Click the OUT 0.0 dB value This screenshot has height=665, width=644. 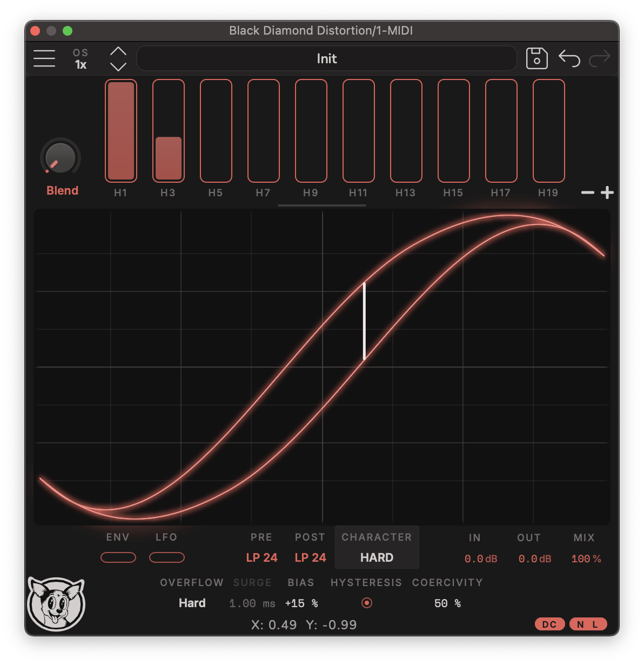click(535, 558)
